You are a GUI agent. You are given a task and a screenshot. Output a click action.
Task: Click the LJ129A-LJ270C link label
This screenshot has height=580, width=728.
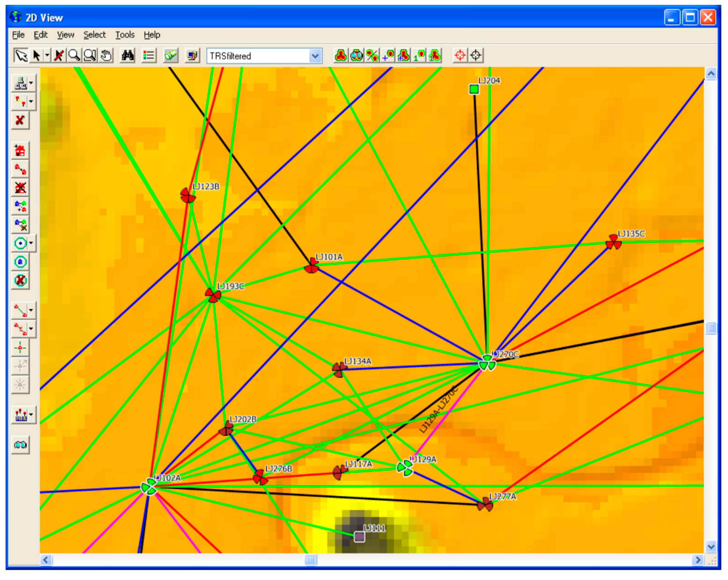click(439, 410)
